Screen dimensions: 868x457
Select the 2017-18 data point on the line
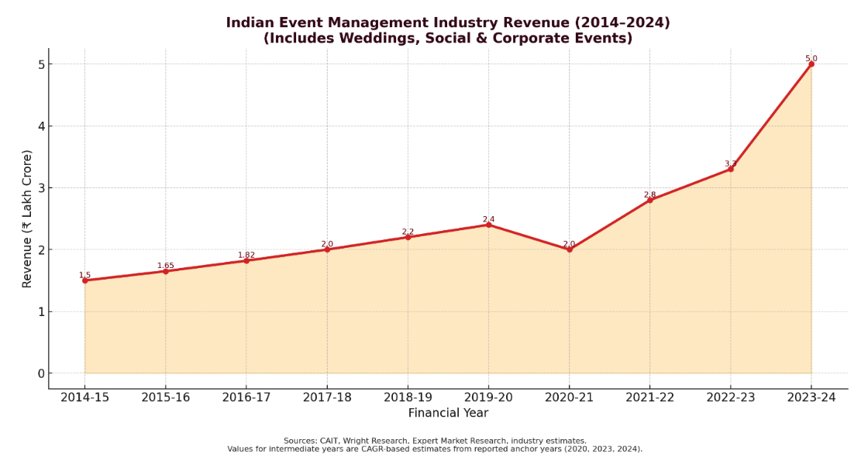pos(327,249)
